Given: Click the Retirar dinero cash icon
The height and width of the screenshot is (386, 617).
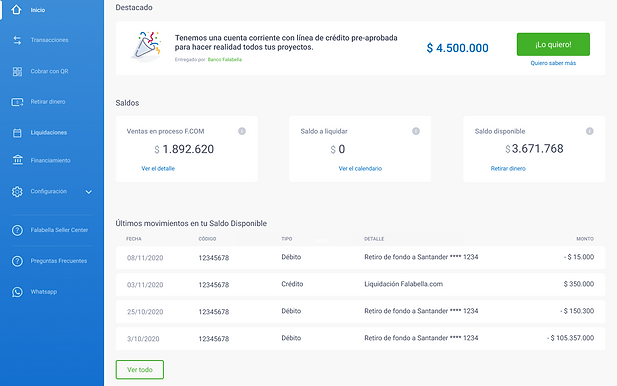Looking at the screenshot, I should pyautogui.click(x=17, y=102).
